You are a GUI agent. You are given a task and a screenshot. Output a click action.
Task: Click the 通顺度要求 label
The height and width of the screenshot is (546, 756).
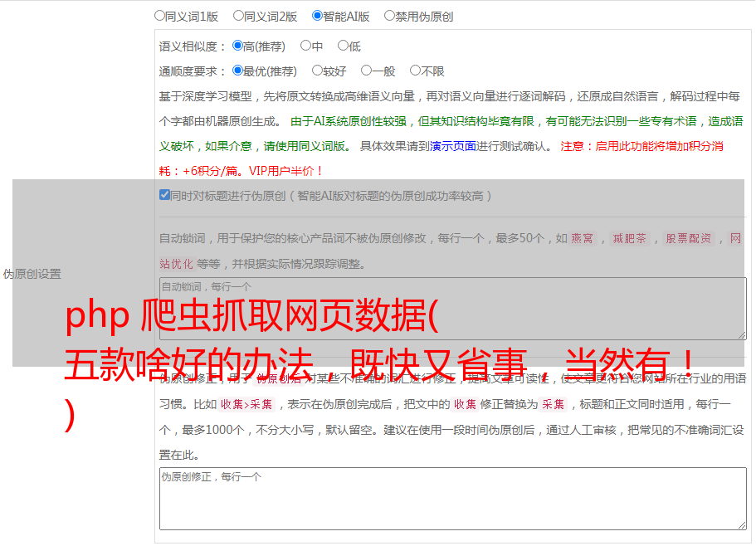(x=193, y=71)
